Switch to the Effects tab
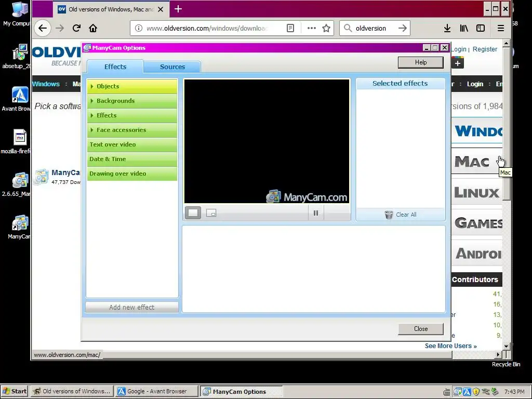Viewport: 532px width, 399px height. point(115,66)
